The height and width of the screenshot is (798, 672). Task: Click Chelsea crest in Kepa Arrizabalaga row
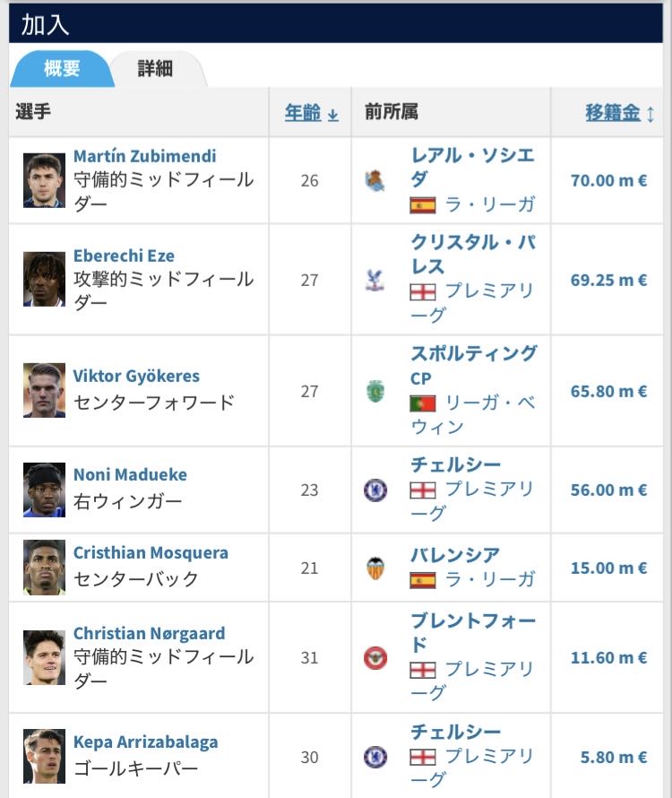coord(375,757)
